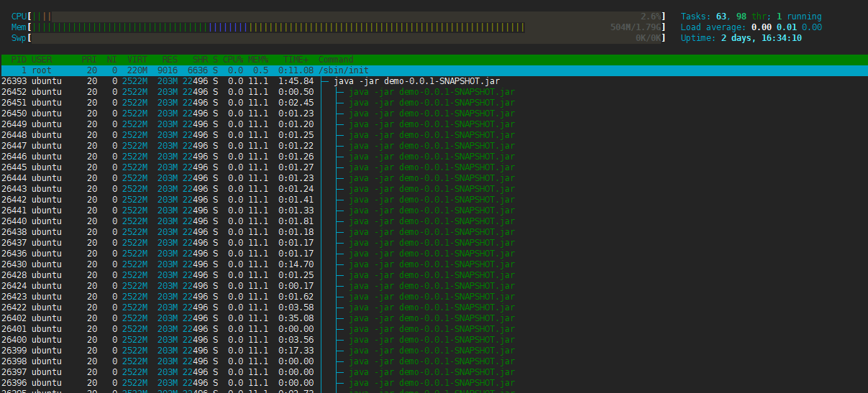Select process row with PID 26452
Image resolution: width=868 pixels, height=393 pixels.
click(434, 92)
